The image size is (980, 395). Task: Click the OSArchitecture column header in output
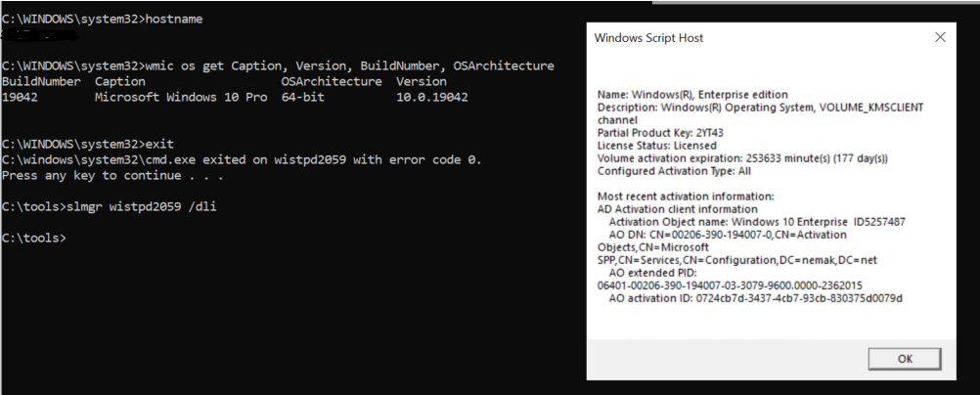331,82
